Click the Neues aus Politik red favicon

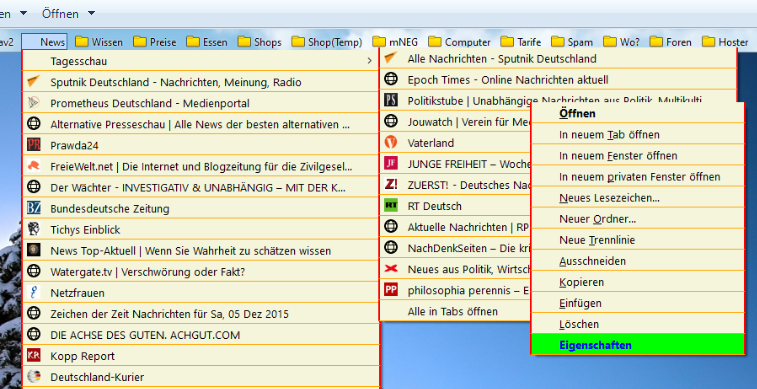(x=391, y=269)
